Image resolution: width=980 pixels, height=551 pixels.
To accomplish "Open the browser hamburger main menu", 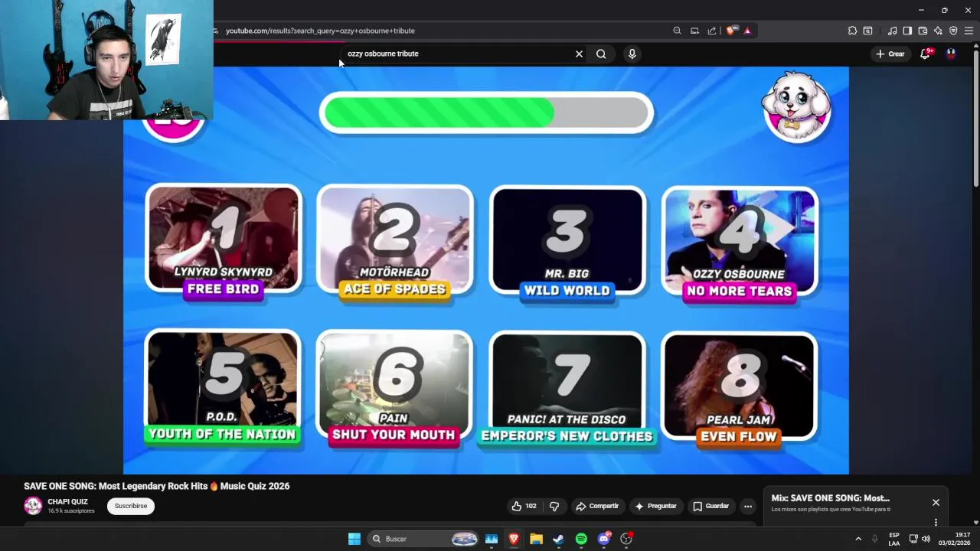I will coord(969,31).
